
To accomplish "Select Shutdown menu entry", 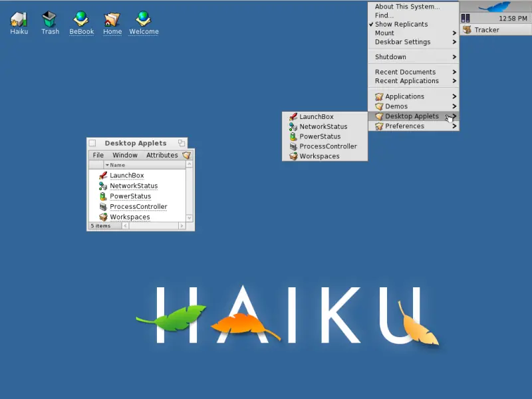I will 414,57.
